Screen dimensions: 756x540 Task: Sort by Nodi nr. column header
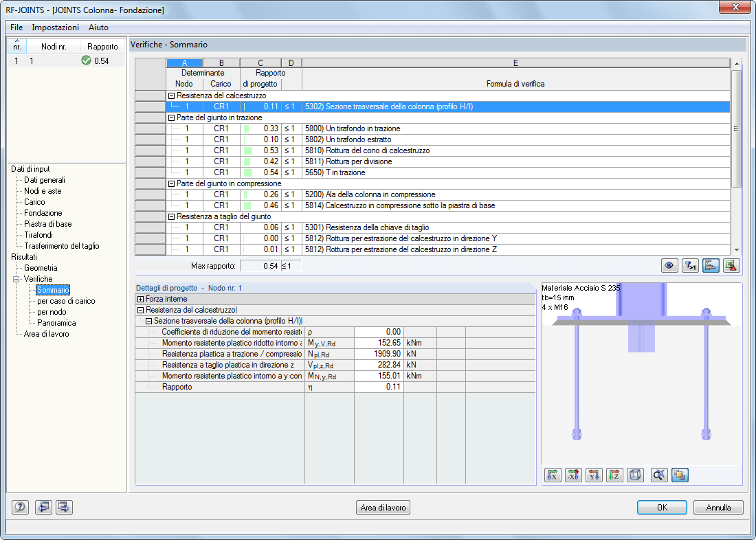point(54,47)
